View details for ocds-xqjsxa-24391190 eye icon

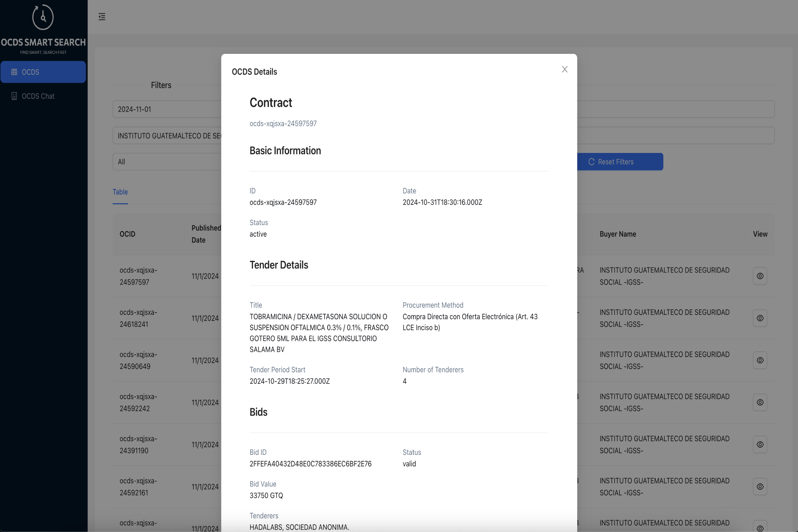click(x=760, y=444)
